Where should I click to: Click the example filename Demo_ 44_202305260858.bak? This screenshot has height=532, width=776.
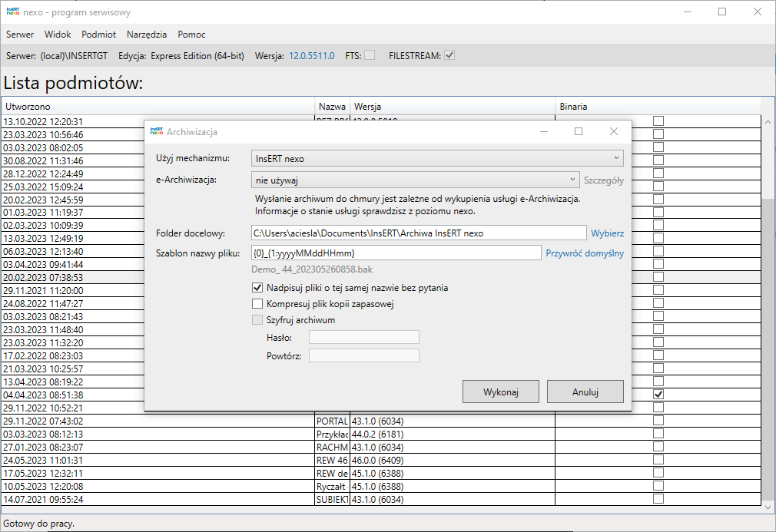tap(312, 269)
